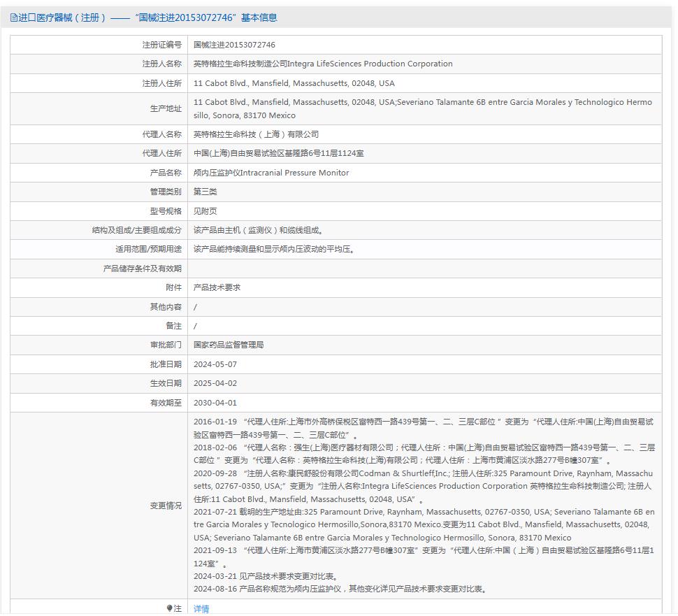The width and height of the screenshot is (678, 616).
Task: Click the 型号规格 label
Action: (166, 211)
